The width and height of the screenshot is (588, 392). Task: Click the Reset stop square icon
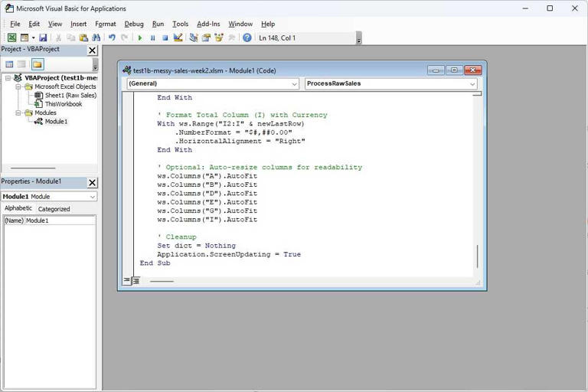(165, 38)
